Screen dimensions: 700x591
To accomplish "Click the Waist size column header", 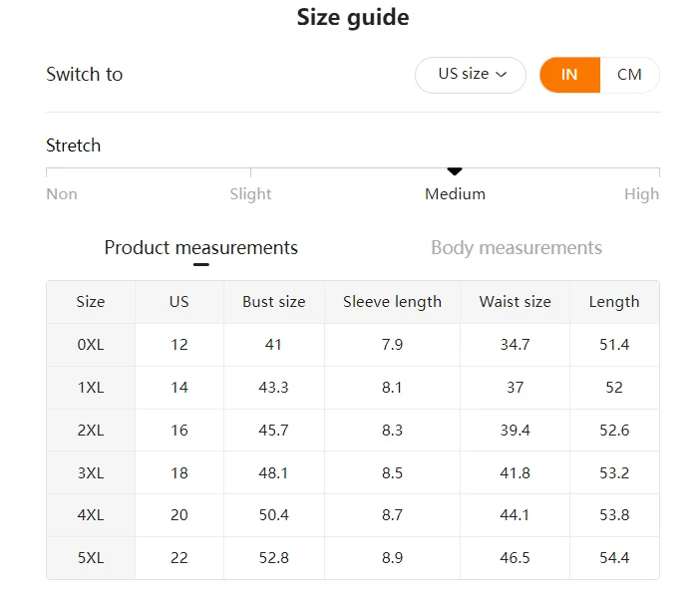I will click(515, 302).
